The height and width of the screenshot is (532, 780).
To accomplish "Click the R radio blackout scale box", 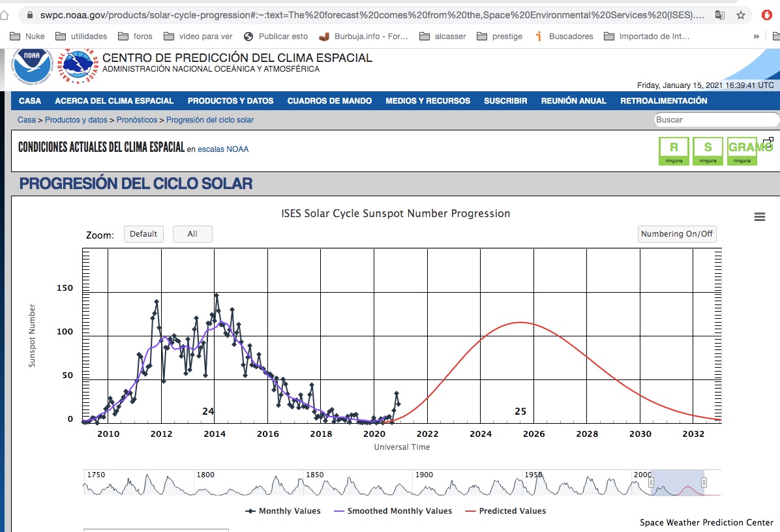I will point(674,151).
